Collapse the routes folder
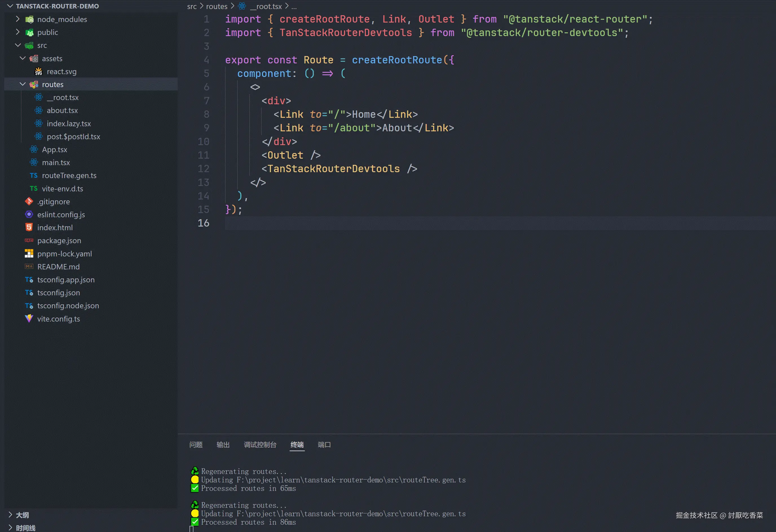776x532 pixels. [23, 85]
